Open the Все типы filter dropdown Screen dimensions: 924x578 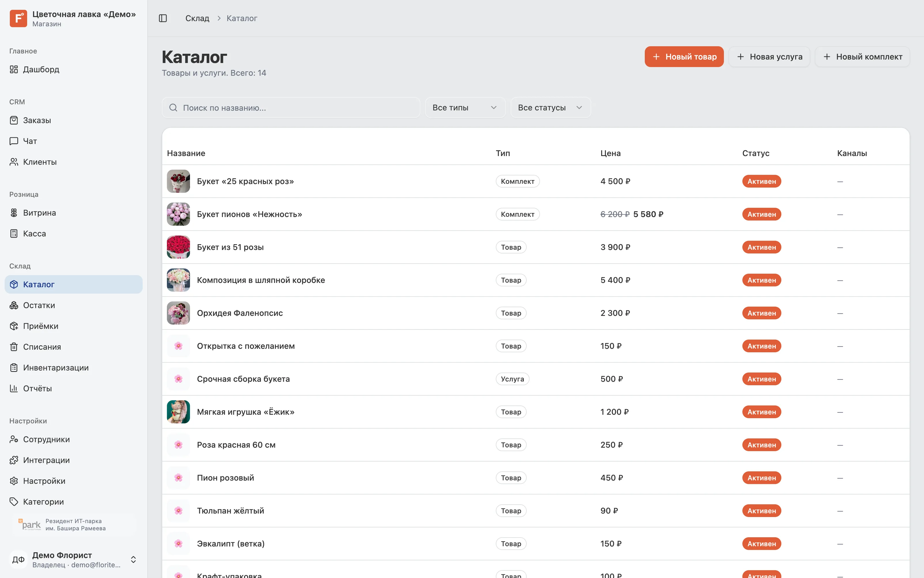coord(465,108)
